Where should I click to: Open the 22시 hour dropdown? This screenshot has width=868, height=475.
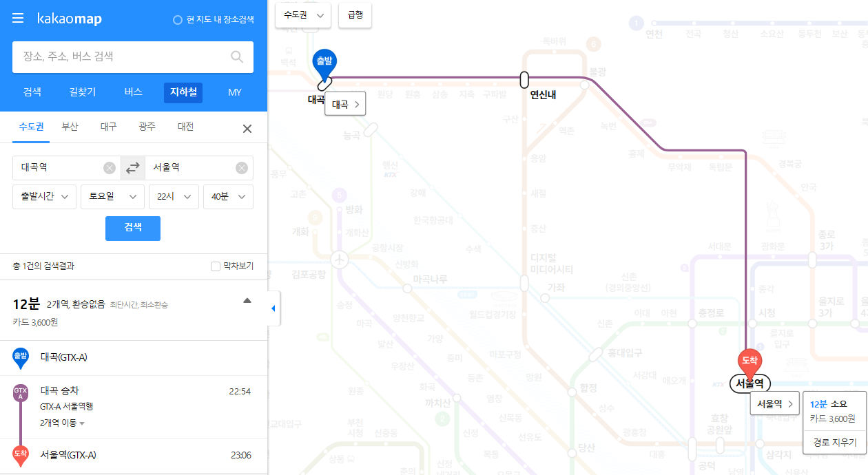[174, 196]
